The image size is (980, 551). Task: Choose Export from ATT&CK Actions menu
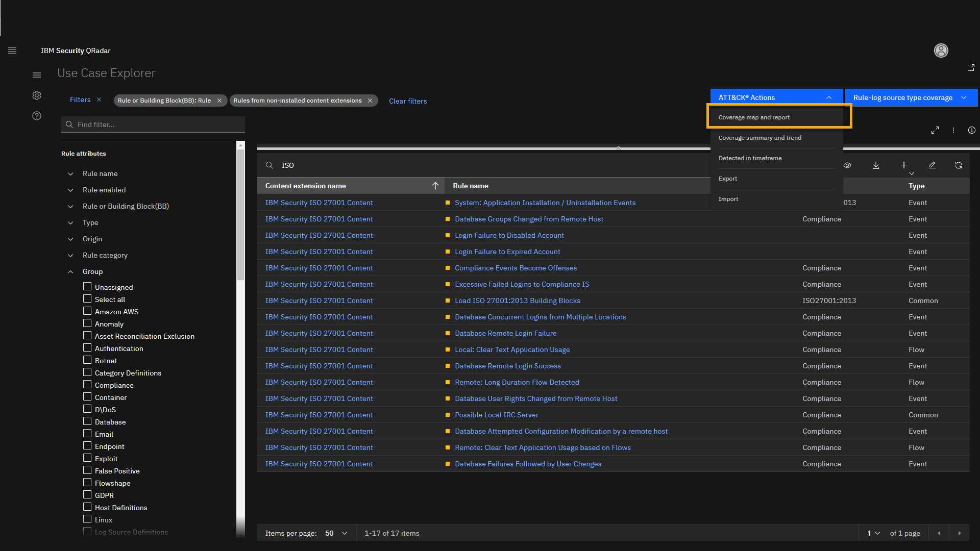click(x=728, y=179)
